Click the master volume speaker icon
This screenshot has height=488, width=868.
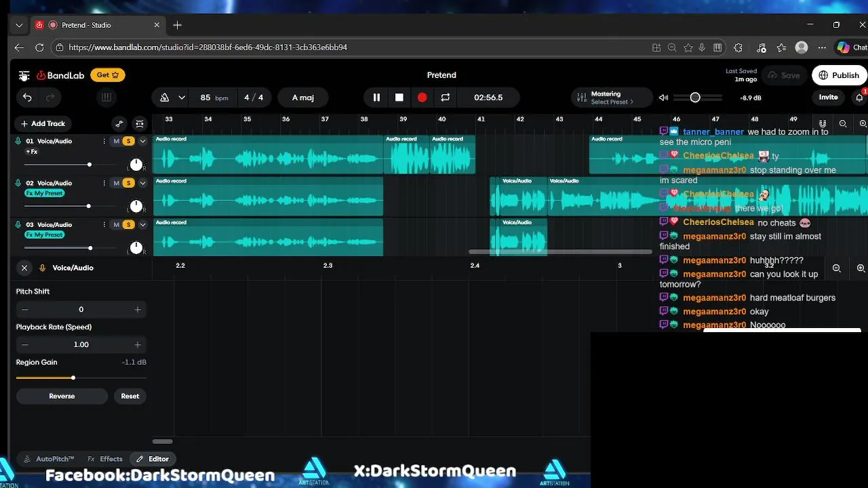[x=664, y=98]
